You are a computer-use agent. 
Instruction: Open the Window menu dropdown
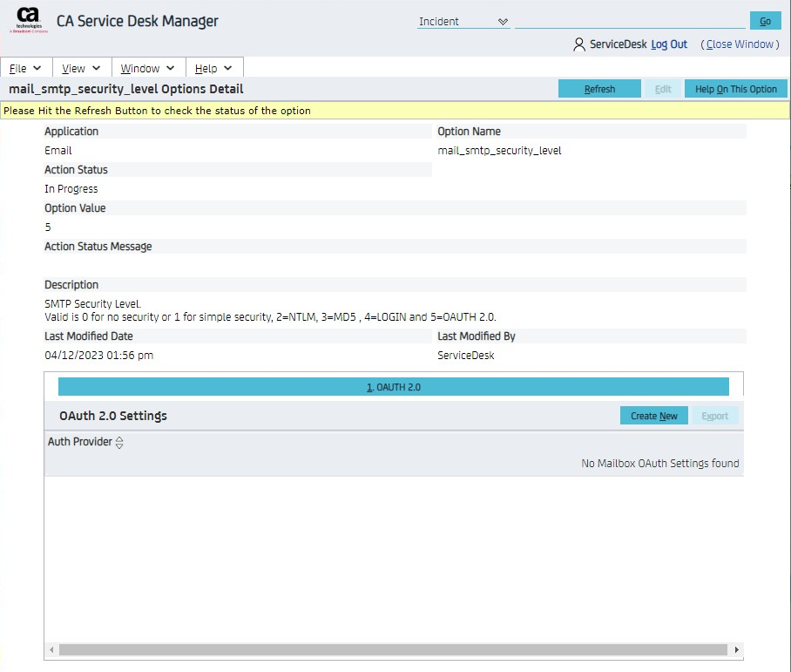pyautogui.click(x=147, y=68)
